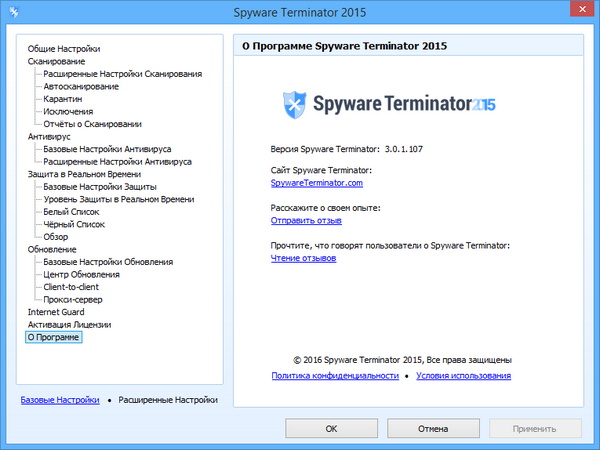Open Расширенные Настройки Антивируса
Screen dimensions: 600x450
click(x=117, y=161)
